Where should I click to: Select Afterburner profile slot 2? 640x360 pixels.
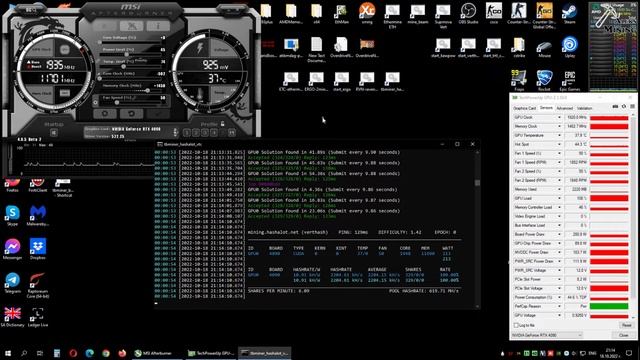pos(196,133)
